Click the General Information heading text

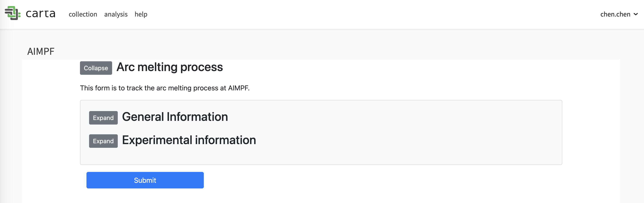pos(175,117)
